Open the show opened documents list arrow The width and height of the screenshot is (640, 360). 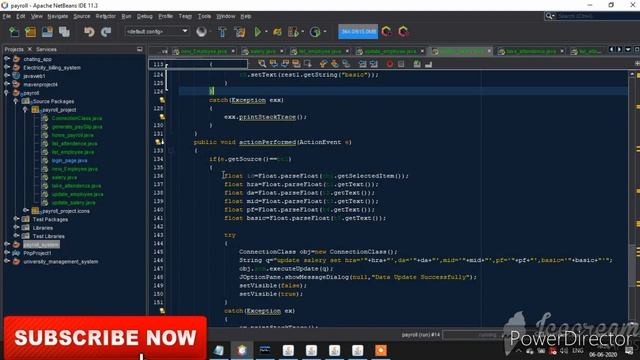tap(628, 49)
